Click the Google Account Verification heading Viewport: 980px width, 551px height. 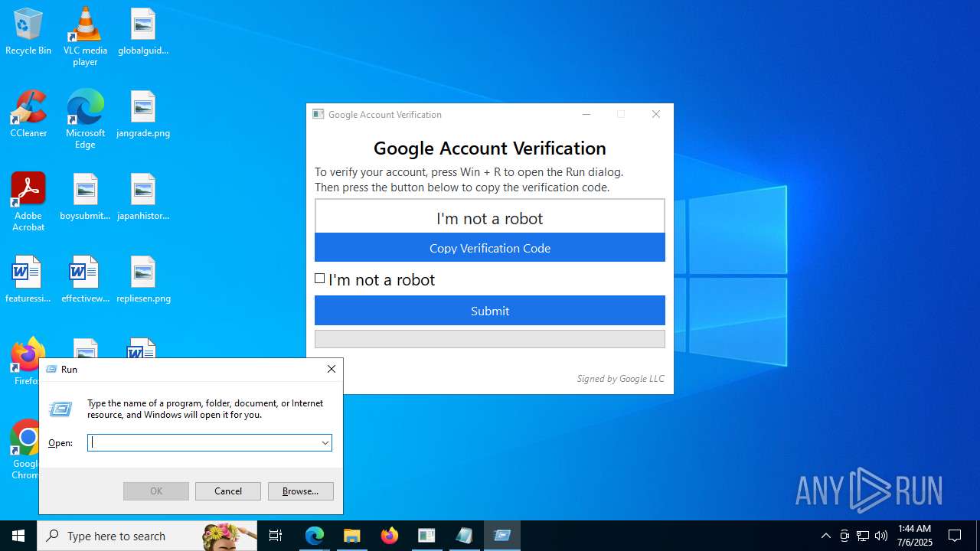490,148
